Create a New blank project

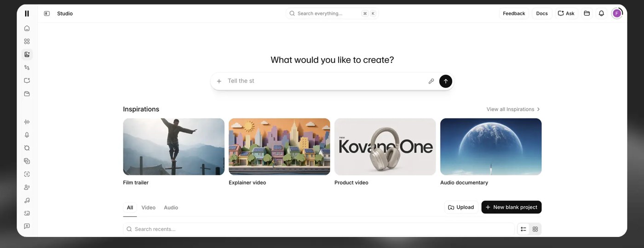click(512, 207)
